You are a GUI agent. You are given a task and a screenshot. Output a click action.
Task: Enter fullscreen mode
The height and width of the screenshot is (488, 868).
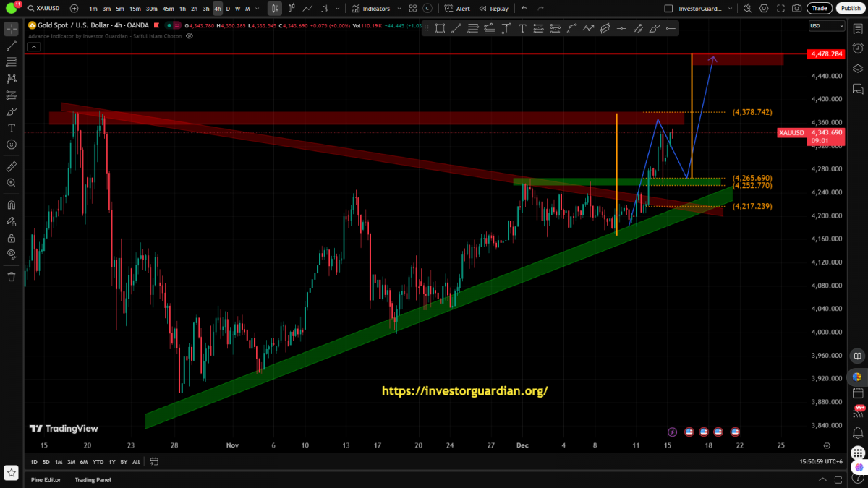coord(781,9)
